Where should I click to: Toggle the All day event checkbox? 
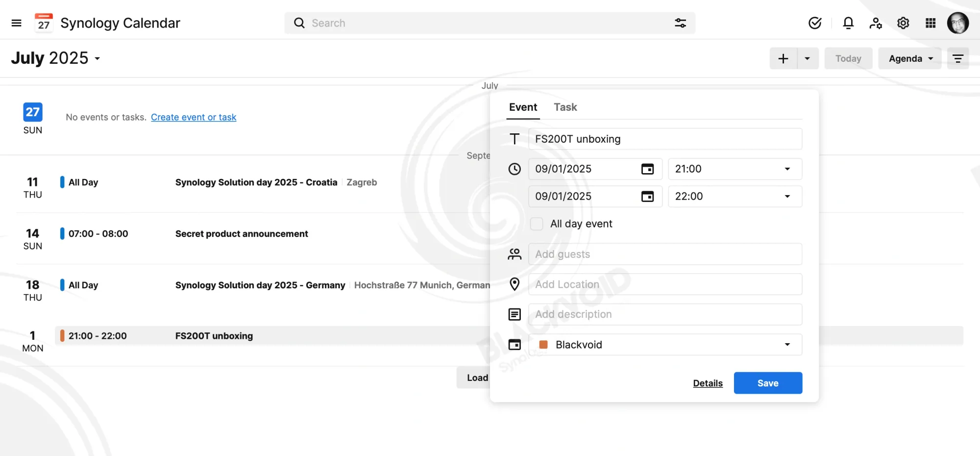coord(537,224)
